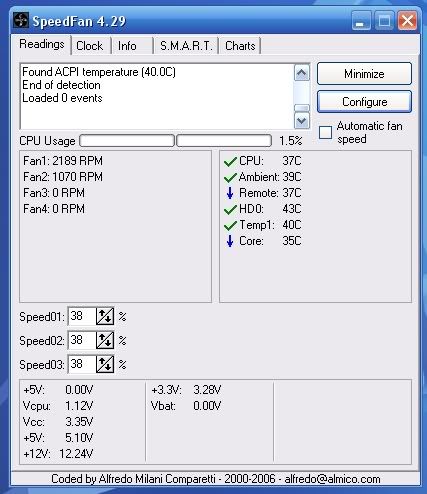The image size is (427, 494).
Task: Click the SpeedFan fan icon in title bar
Action: coord(21,20)
